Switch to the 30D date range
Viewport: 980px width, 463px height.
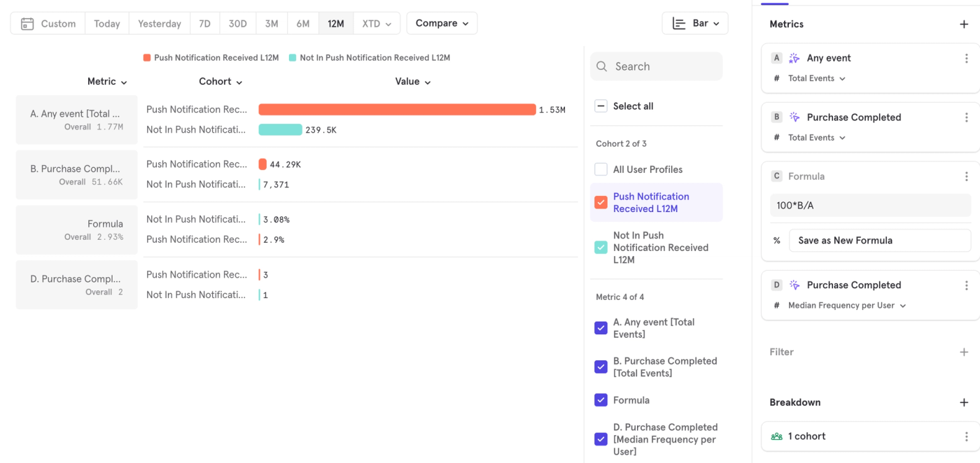[238, 24]
